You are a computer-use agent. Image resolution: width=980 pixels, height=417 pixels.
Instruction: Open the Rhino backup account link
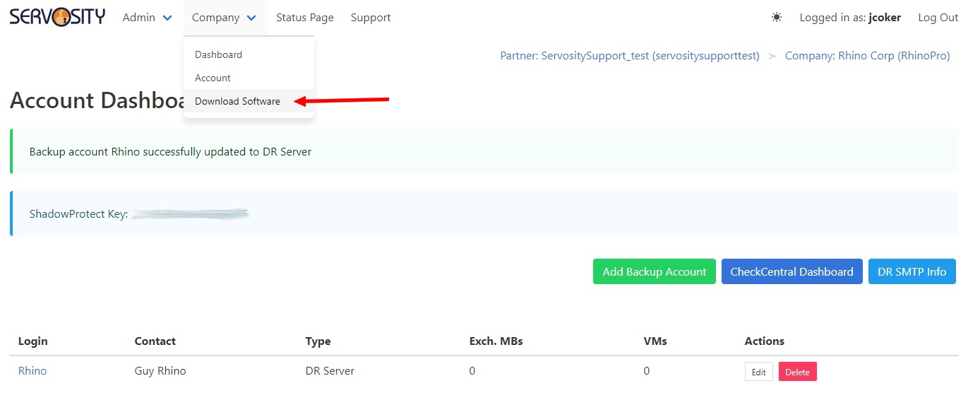(x=32, y=370)
